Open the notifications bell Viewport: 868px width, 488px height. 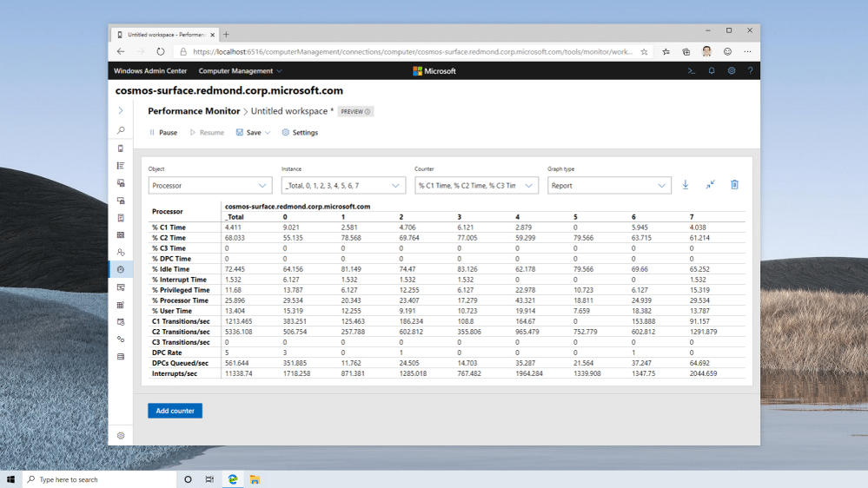point(711,71)
